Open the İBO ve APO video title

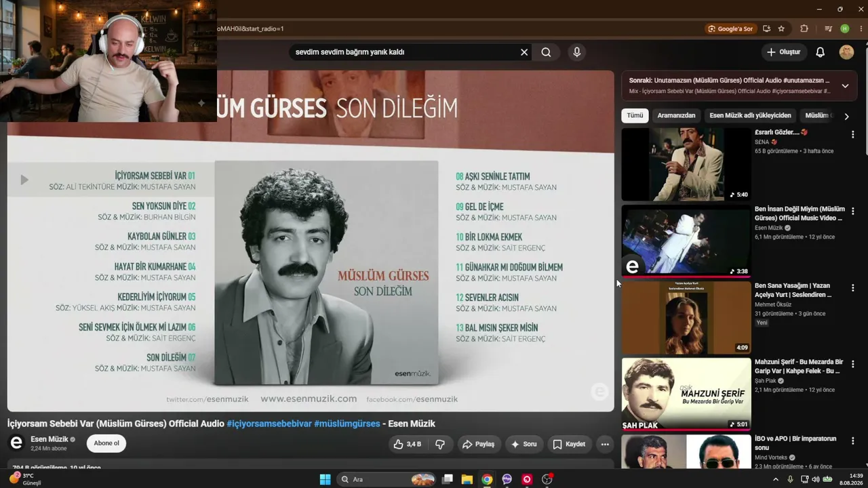pyautogui.click(x=795, y=443)
